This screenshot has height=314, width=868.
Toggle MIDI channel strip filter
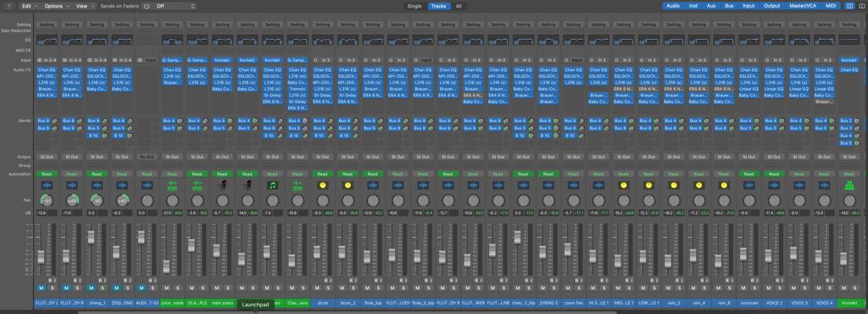831,6
